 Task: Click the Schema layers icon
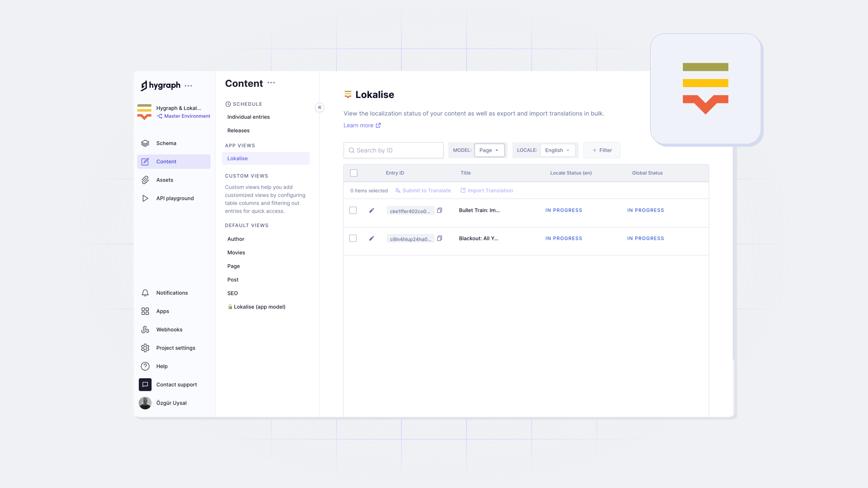click(145, 143)
